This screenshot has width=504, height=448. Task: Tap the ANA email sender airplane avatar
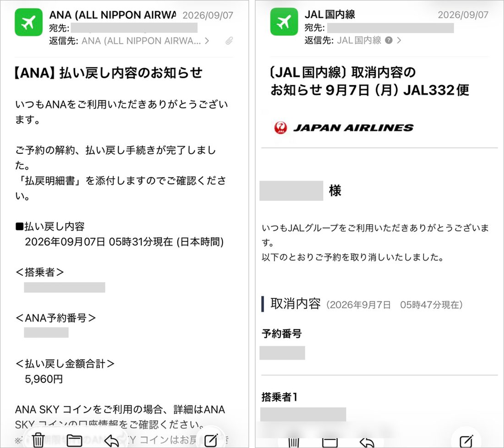[28, 22]
